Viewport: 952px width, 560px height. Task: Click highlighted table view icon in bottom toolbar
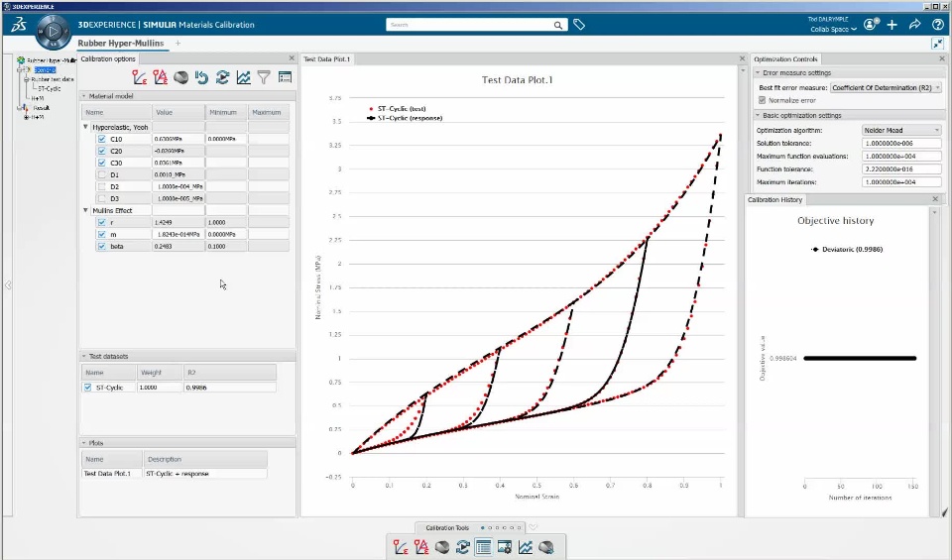point(483,547)
